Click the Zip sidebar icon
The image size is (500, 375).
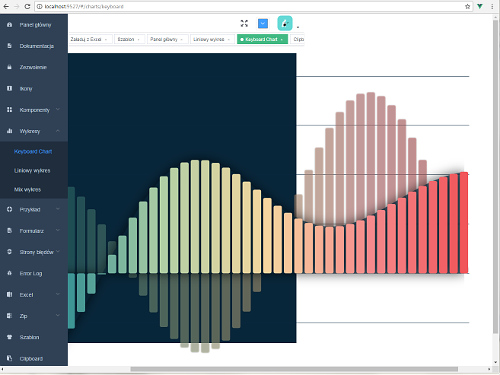tap(9, 316)
